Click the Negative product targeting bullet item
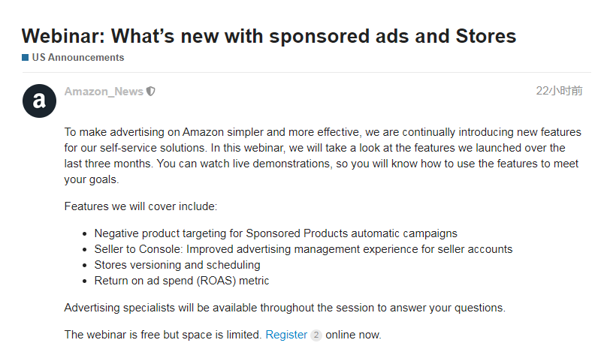Screen dimensions: 604x364 pos(275,233)
